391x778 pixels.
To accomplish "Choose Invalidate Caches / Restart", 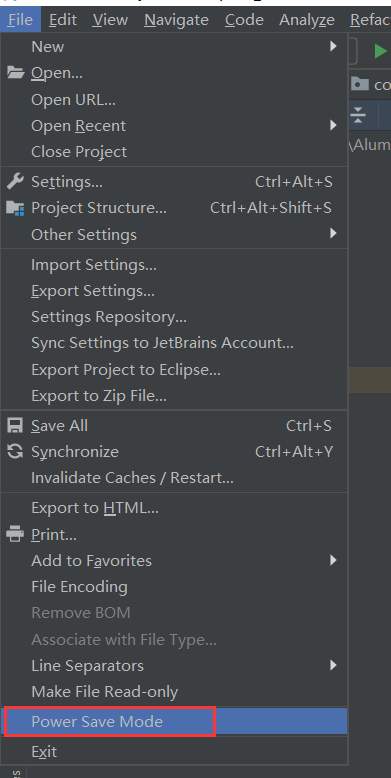I will [174, 478].
